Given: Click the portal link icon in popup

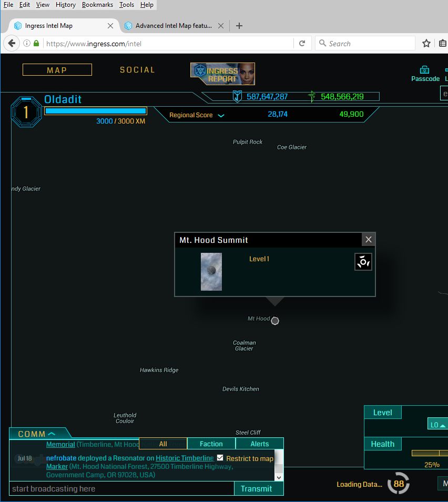Looking at the screenshot, I should pyautogui.click(x=363, y=262).
